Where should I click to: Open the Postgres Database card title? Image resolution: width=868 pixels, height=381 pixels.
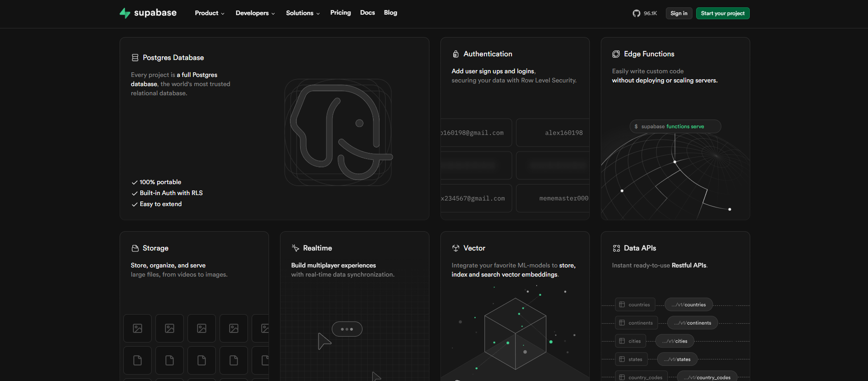coord(173,58)
